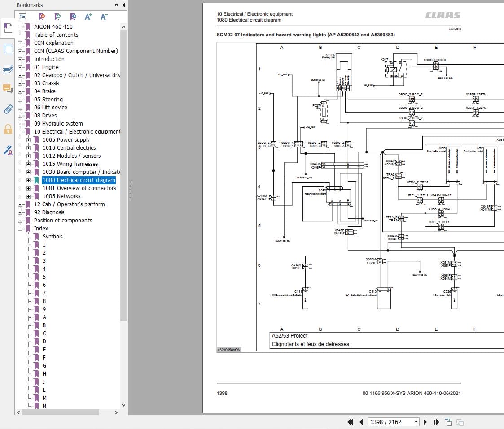The image size is (504, 429).
Task: Open the Security lock icon
Action: pos(8,129)
